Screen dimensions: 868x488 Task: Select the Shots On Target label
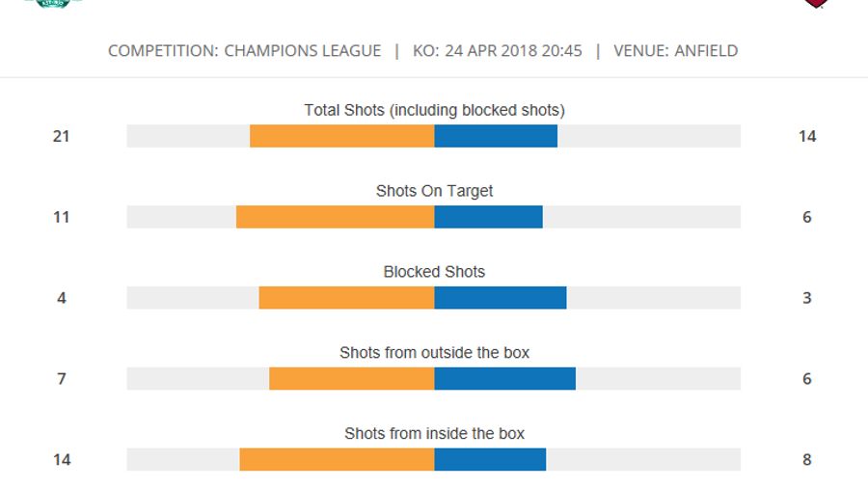(x=434, y=191)
